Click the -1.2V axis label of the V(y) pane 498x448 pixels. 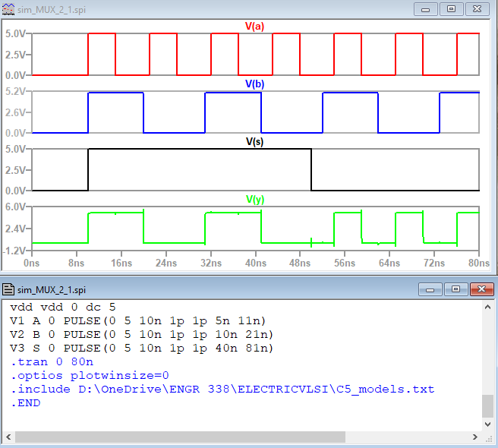tap(14, 251)
